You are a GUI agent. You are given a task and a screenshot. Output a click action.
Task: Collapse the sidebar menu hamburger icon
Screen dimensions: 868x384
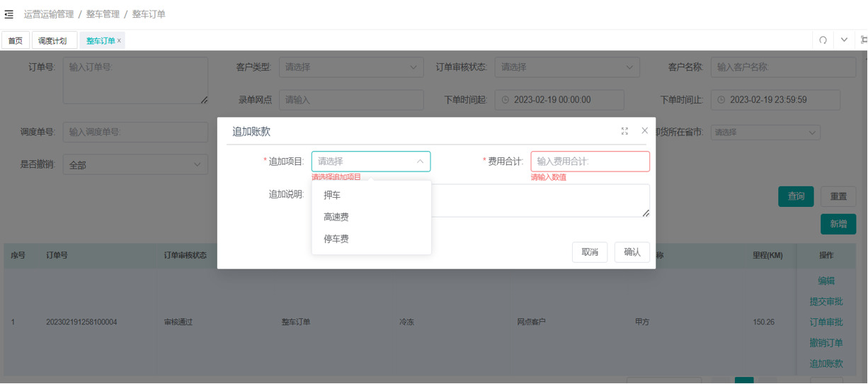[x=8, y=14]
